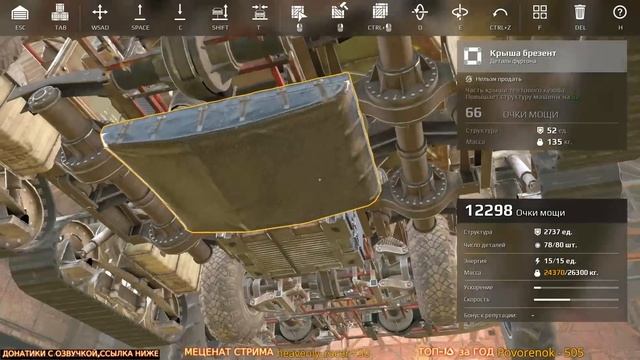Click CTRL+mouse multi-part copy icon
640x360 pixels.
[x=380, y=12]
